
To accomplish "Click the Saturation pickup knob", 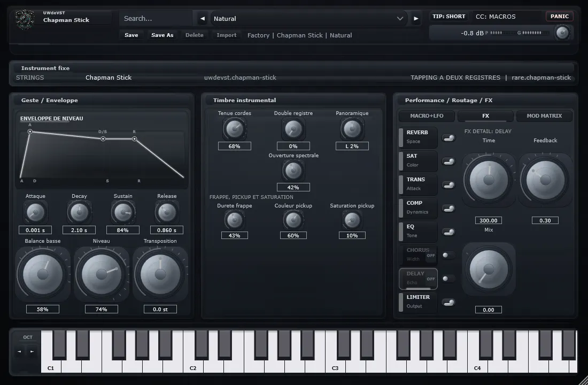I will click(x=352, y=220).
